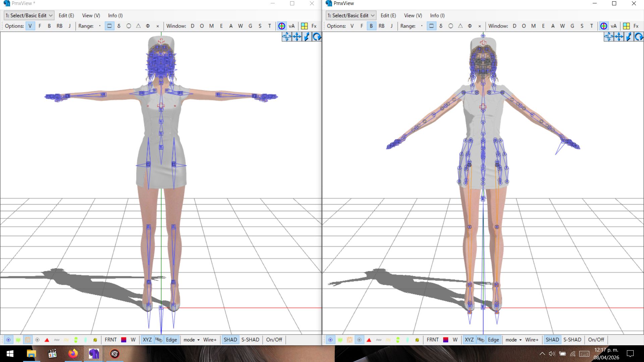
Task: Click the red triangle icon in left bottom bar
Action: (47, 340)
